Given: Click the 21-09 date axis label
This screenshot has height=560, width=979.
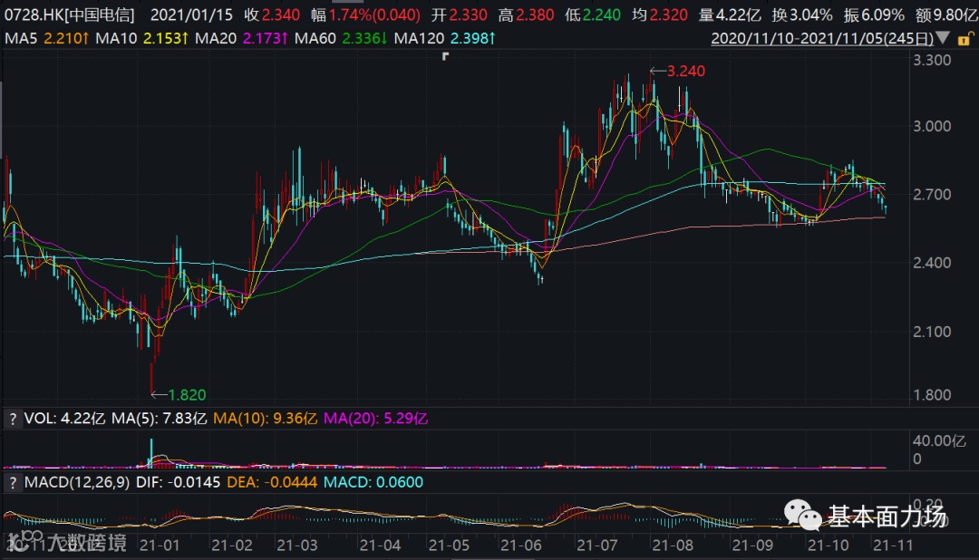Looking at the screenshot, I should click(752, 545).
